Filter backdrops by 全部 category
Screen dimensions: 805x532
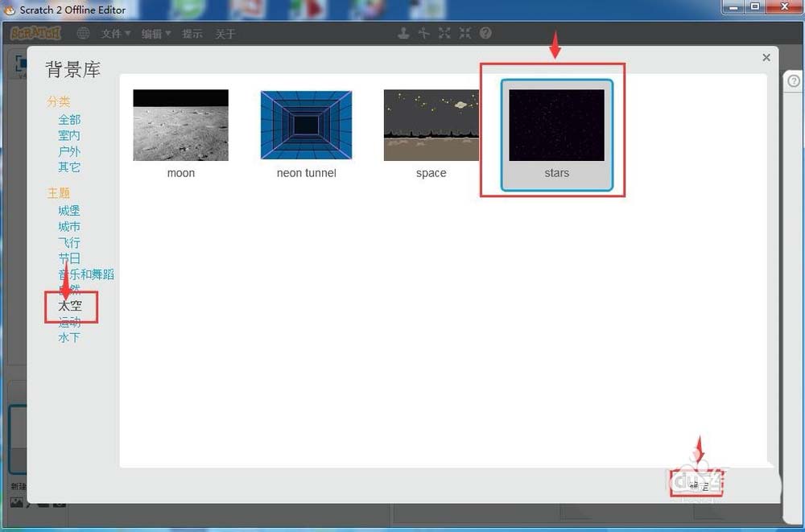point(69,119)
